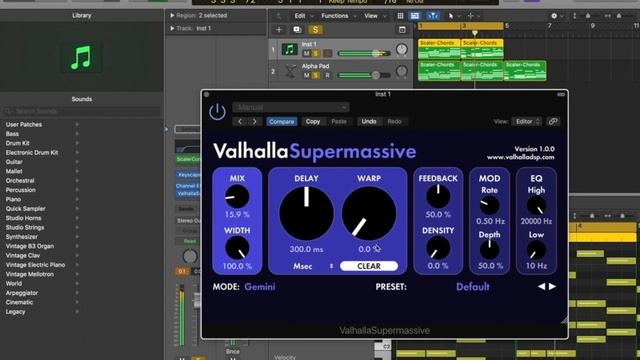
Task: Record-enable the Alpha Pad track
Action: [x=327, y=76]
